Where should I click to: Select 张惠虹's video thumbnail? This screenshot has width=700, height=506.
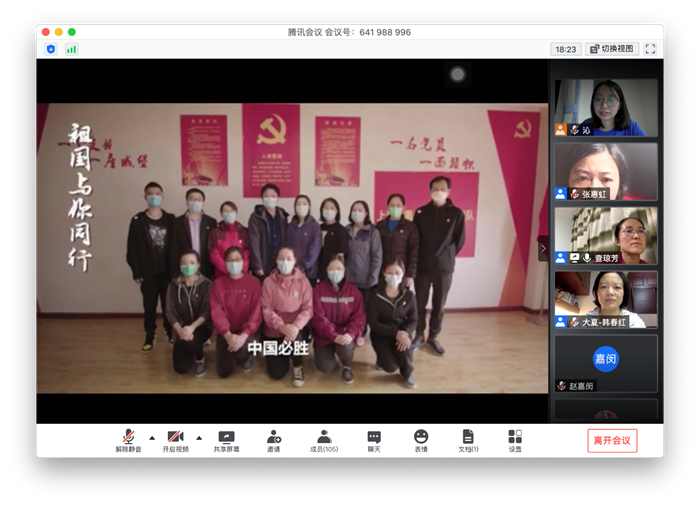click(606, 171)
